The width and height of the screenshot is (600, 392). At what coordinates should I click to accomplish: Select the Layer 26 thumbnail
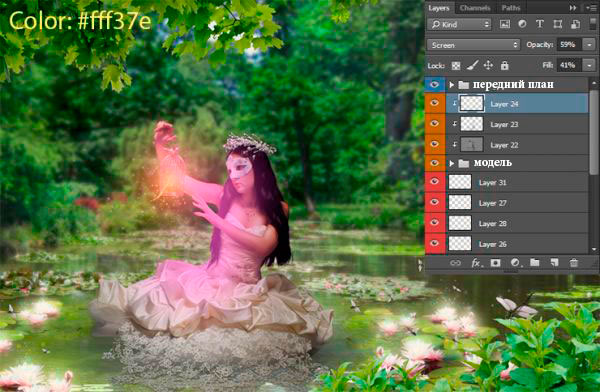tap(460, 243)
